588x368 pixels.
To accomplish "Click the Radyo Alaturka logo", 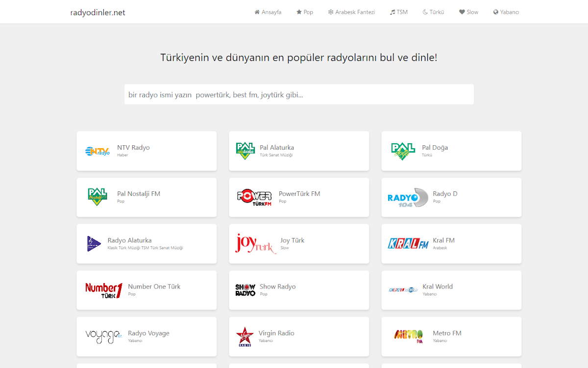I will tap(94, 244).
